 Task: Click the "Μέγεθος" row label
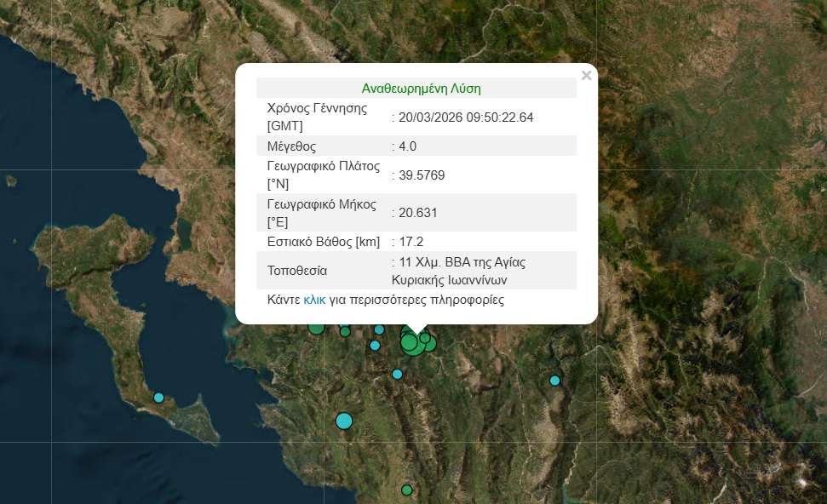click(x=291, y=146)
